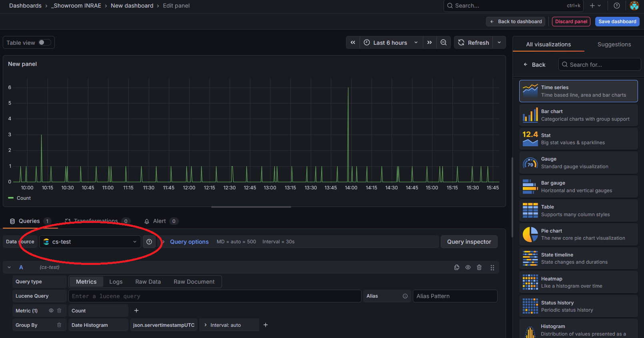Select Raw Document query type
The image size is (644, 338).
194,282
